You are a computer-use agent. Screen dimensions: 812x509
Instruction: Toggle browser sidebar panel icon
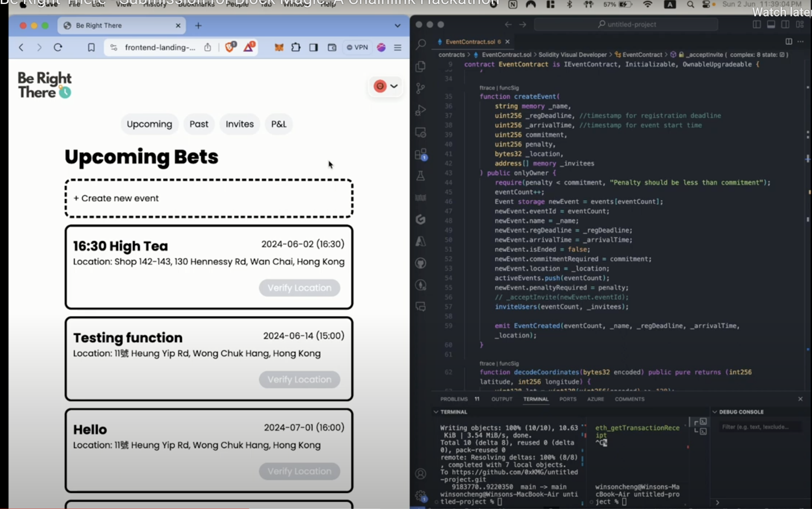coord(313,48)
